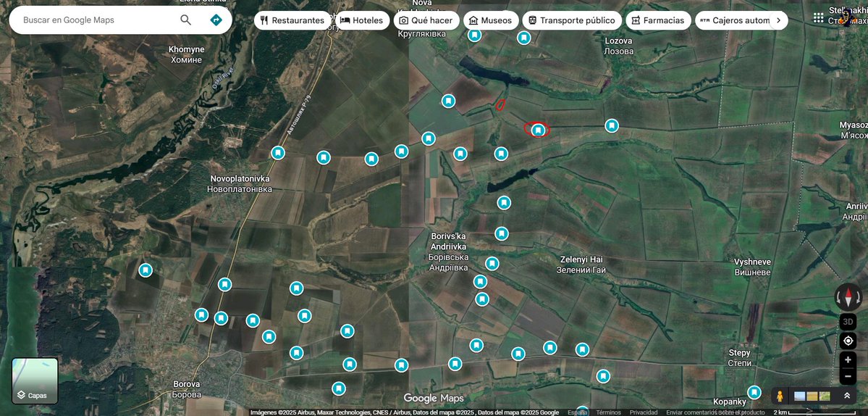Select the Qué hacer chip
868x416 pixels.
click(426, 20)
